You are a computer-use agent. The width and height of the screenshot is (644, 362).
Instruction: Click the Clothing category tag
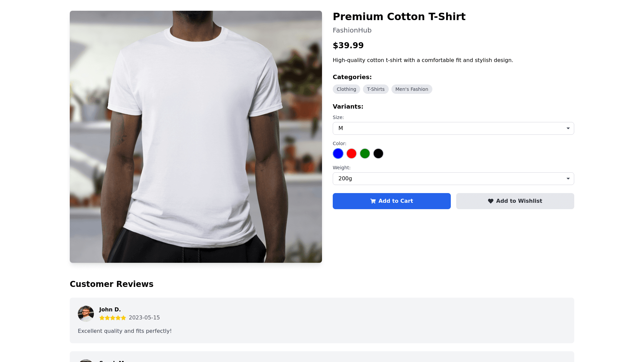[346, 89]
